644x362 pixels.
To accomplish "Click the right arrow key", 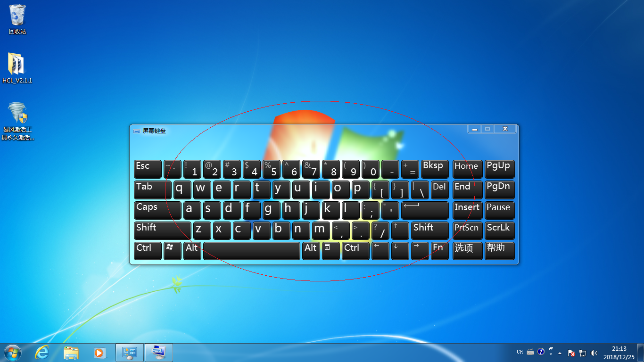I will tap(420, 251).
